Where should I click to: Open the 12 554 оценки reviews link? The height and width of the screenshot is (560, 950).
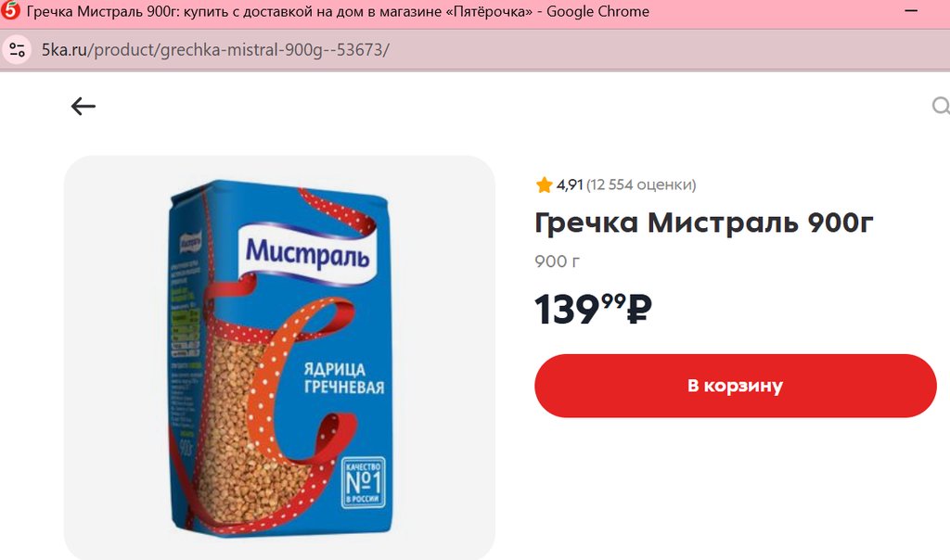[x=641, y=185]
